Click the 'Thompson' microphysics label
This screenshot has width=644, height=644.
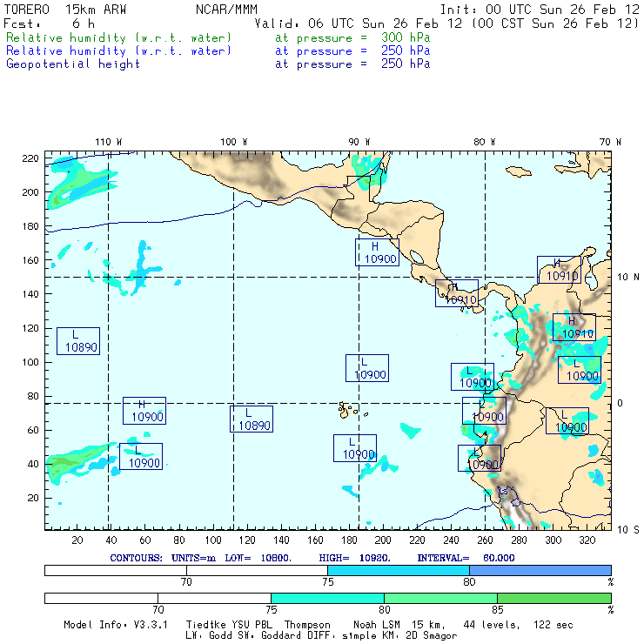(x=307, y=625)
